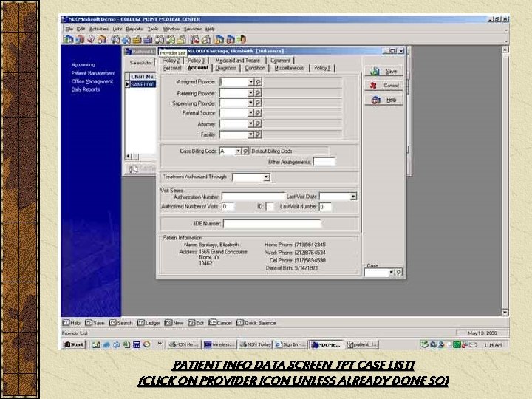The image size is (532, 399).
Task: Open Patient Management in the sidebar
Action: [x=93, y=73]
